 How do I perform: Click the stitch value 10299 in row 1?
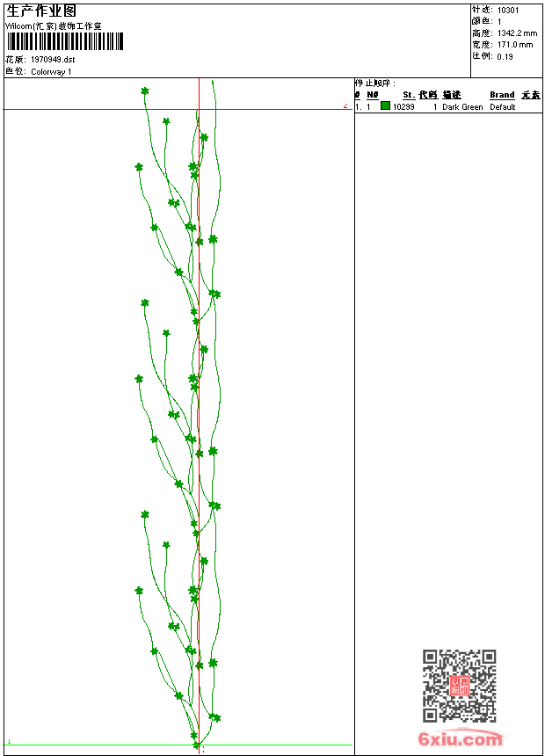coord(403,107)
